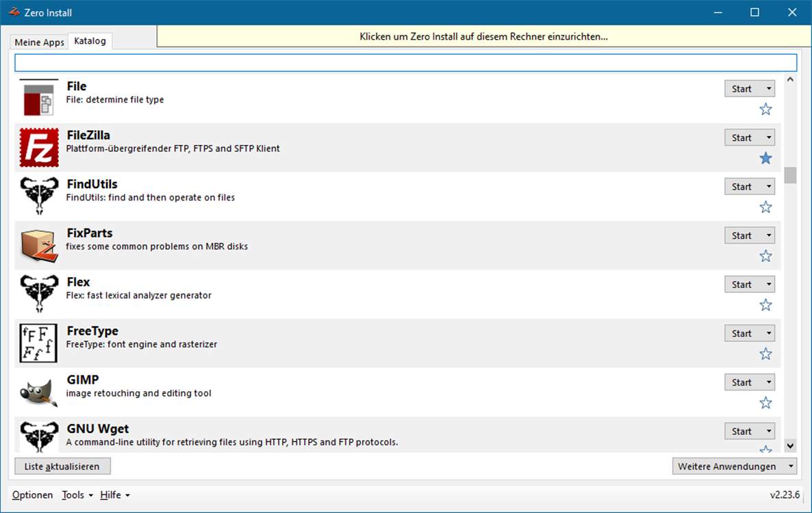Screen dimensions: 812x513
Task: Click the File app icon
Action: 39,98
